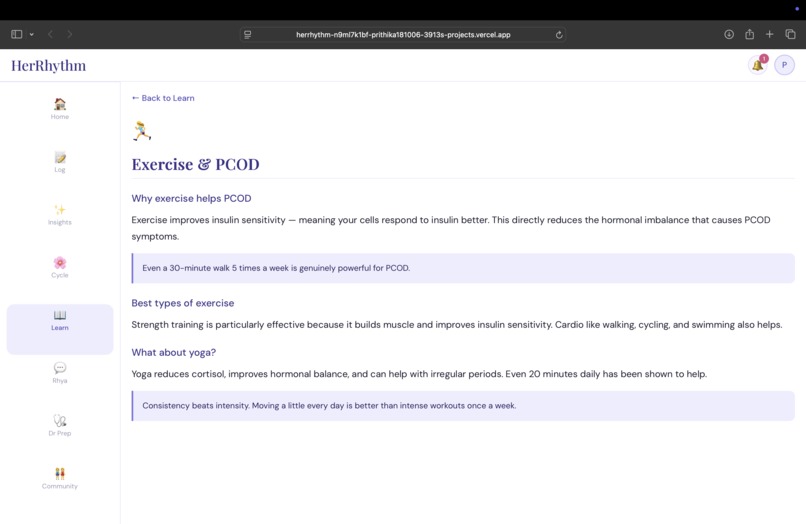The width and height of the screenshot is (806, 524).
Task: Open the Community section in sidebar
Action: click(x=60, y=478)
